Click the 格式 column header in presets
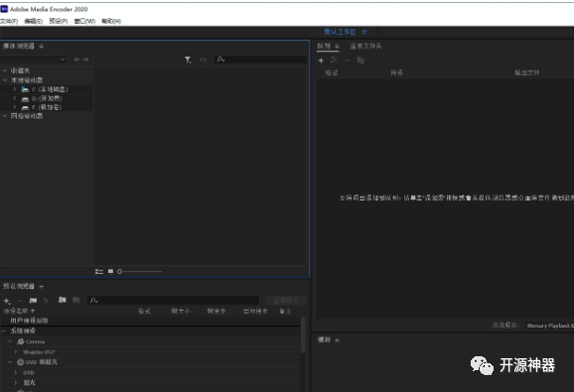The image size is (574, 392). [144, 311]
